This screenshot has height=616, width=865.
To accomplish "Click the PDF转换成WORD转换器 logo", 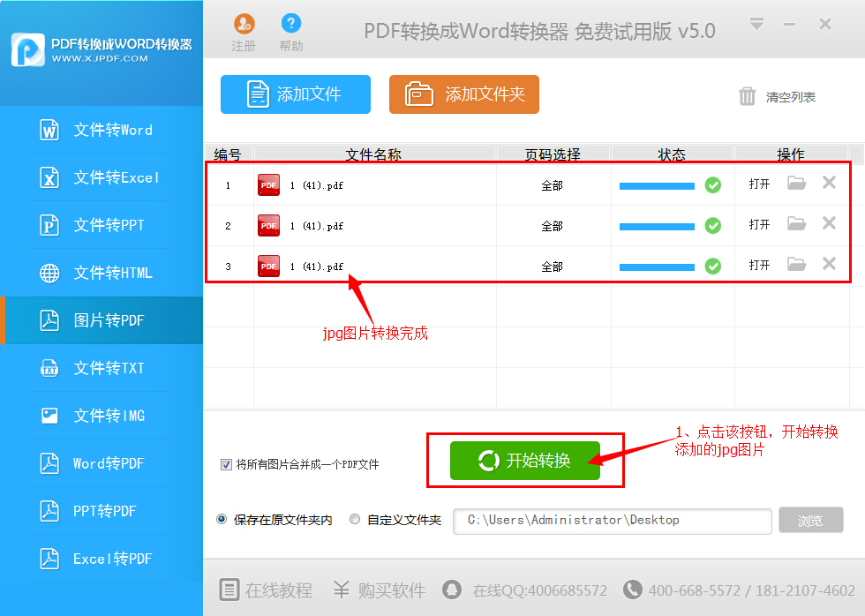I will pos(102,50).
